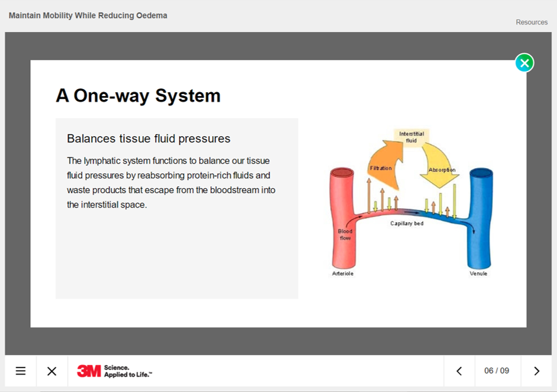557x392 pixels.
Task: Click the 06 / 09 page counter
Action: pyautogui.click(x=497, y=371)
